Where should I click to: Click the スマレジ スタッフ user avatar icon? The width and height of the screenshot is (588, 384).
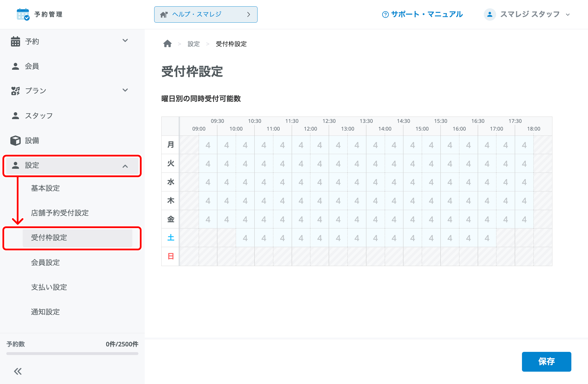[490, 14]
